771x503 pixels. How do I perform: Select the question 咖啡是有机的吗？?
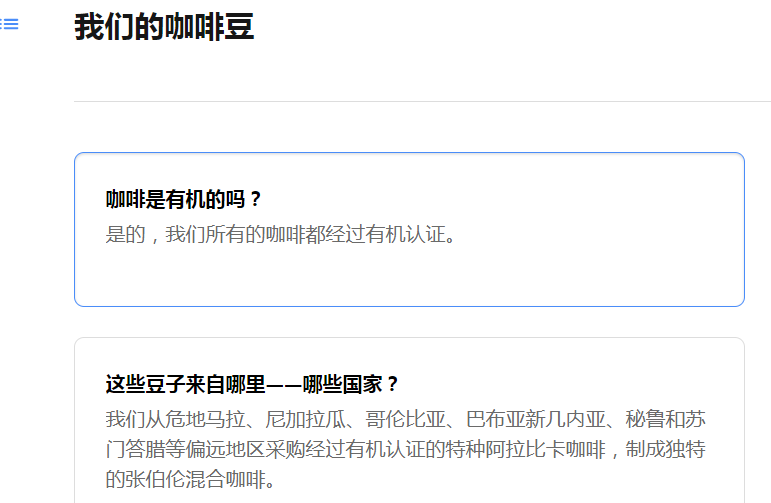(x=184, y=199)
